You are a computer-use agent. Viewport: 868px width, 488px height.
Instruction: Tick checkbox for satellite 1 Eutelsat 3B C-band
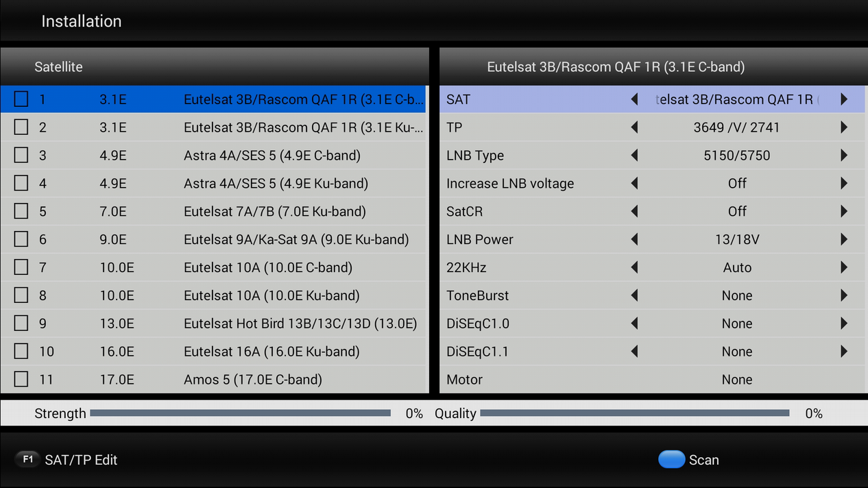[x=21, y=99]
